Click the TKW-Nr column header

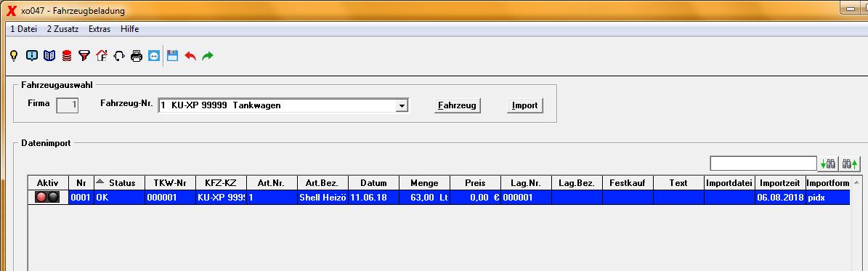171,182
